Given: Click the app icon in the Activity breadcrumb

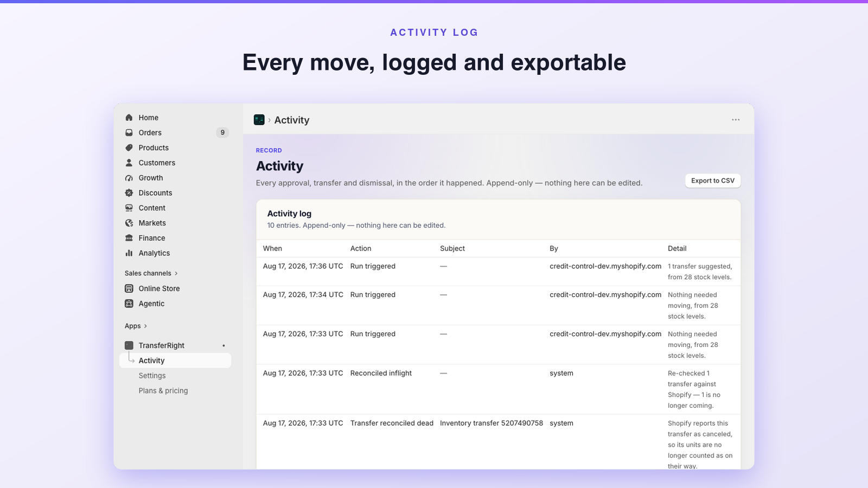Looking at the screenshot, I should pos(259,120).
